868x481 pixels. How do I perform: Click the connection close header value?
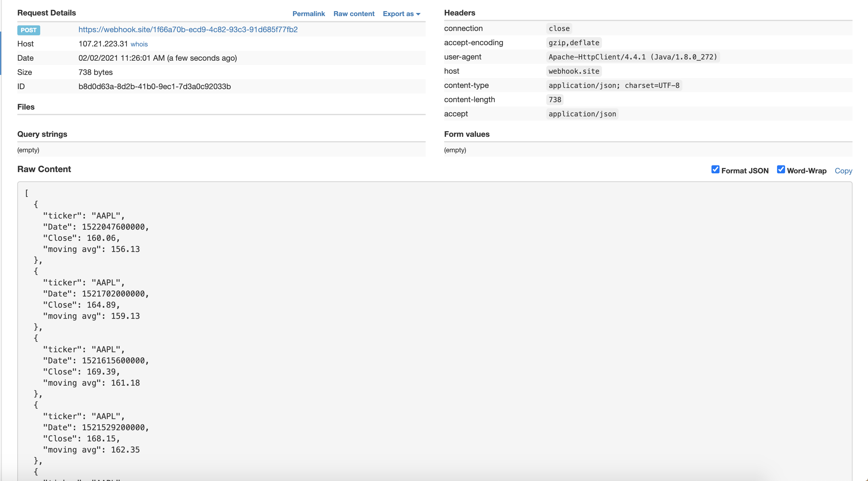coord(559,29)
